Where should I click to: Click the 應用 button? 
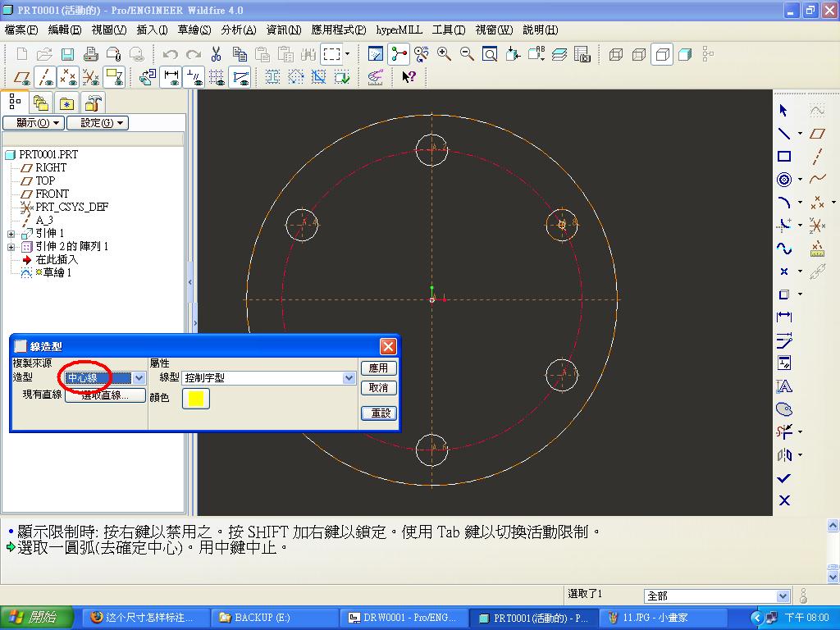pyautogui.click(x=379, y=368)
